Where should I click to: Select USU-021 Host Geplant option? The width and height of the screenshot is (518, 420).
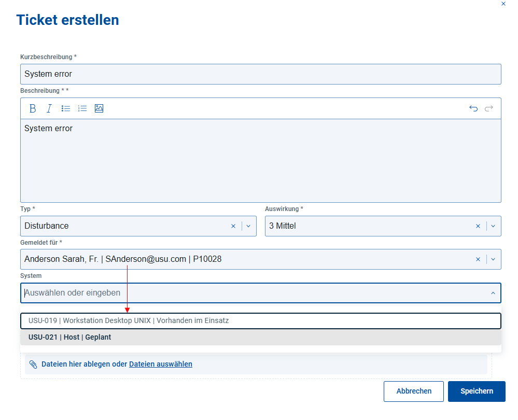(261, 338)
